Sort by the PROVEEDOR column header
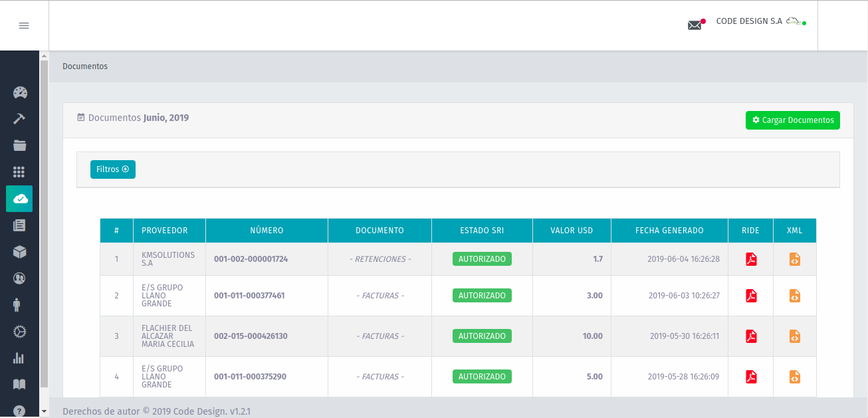 164,231
